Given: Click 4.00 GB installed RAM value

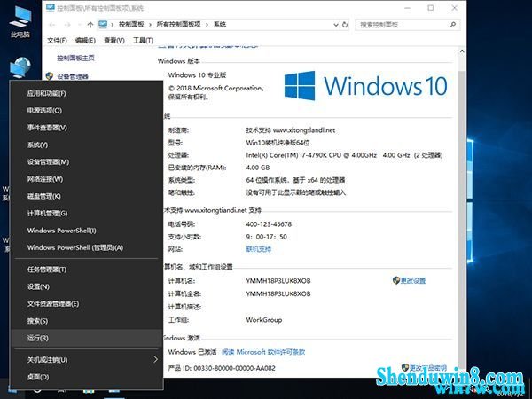Looking at the screenshot, I should pyautogui.click(x=258, y=168).
